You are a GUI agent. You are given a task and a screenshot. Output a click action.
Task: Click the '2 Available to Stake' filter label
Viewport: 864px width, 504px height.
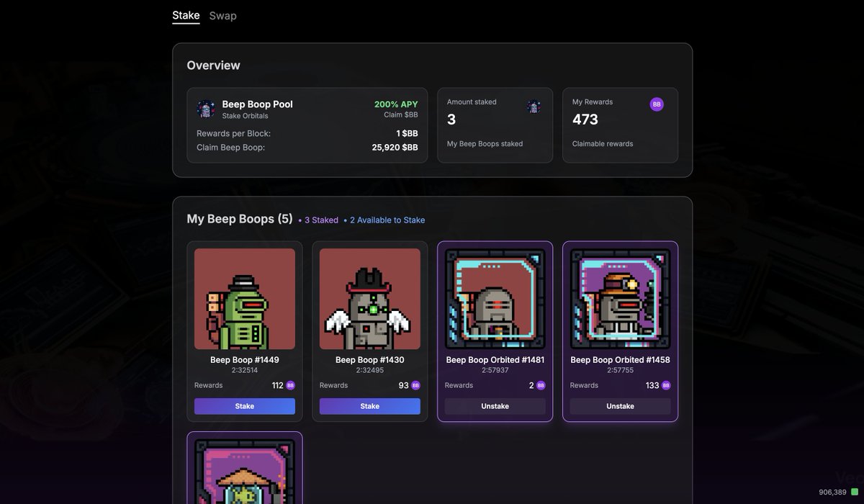[384, 220]
